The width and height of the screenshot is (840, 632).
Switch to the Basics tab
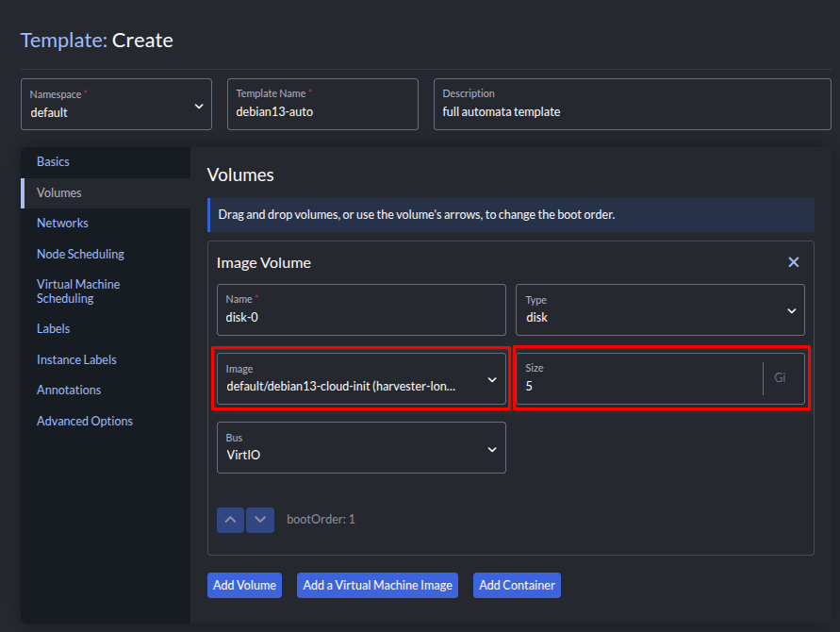(54, 162)
